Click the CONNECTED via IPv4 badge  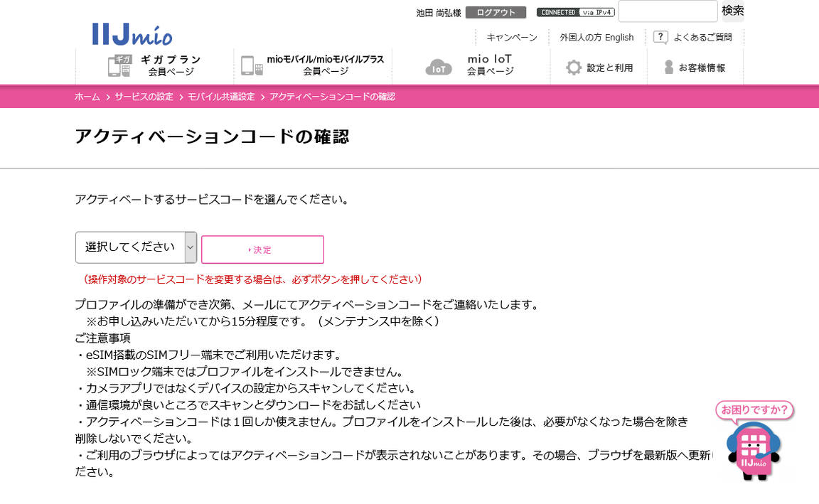click(x=575, y=12)
